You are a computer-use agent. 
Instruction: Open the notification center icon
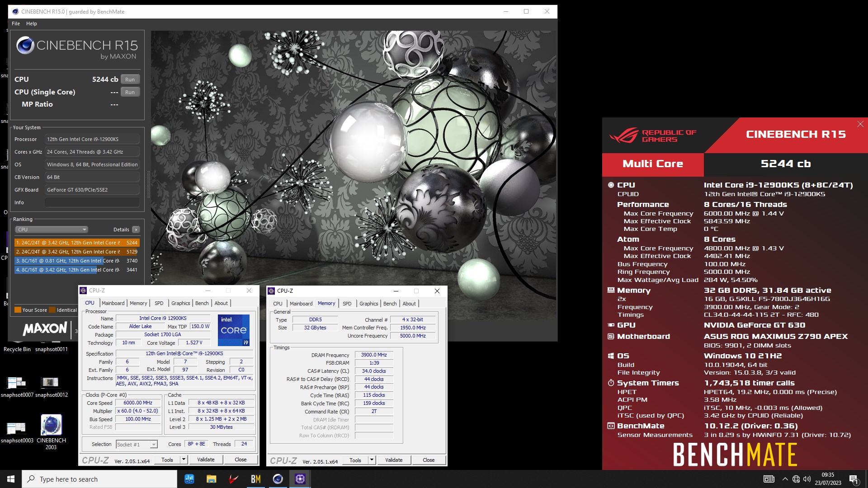point(854,479)
